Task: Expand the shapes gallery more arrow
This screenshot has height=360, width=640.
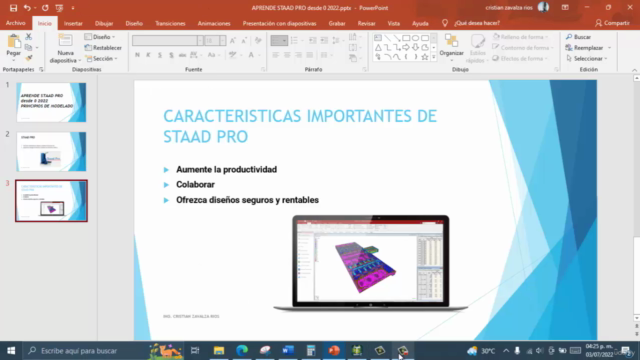Action: click(x=433, y=57)
